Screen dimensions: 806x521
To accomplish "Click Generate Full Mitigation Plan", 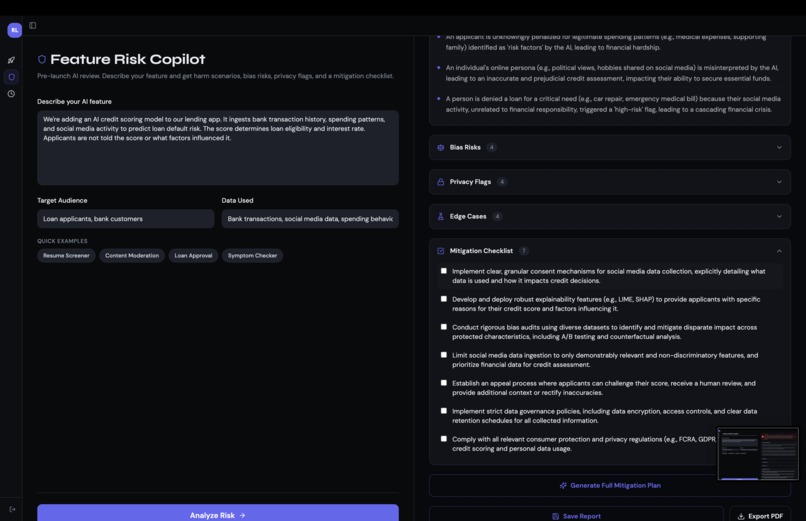I will [610, 486].
